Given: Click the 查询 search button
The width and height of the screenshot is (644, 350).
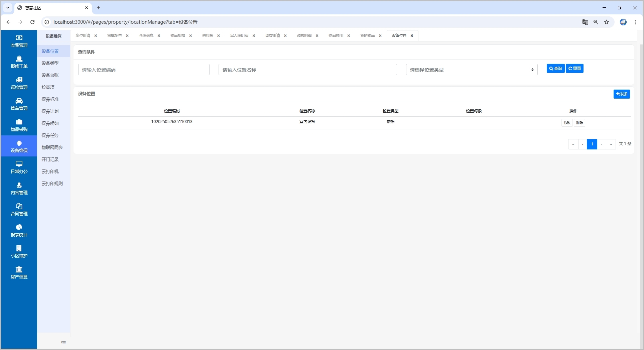Looking at the screenshot, I should tap(555, 69).
